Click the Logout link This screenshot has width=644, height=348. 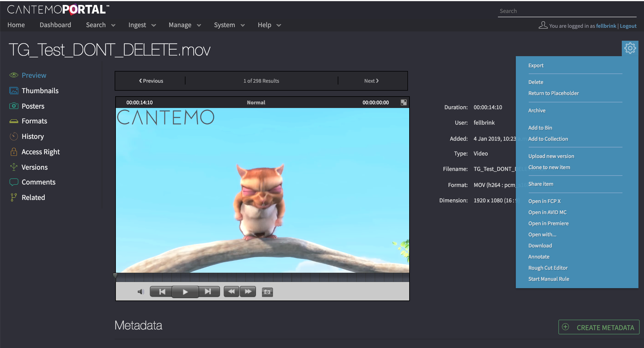(628, 26)
